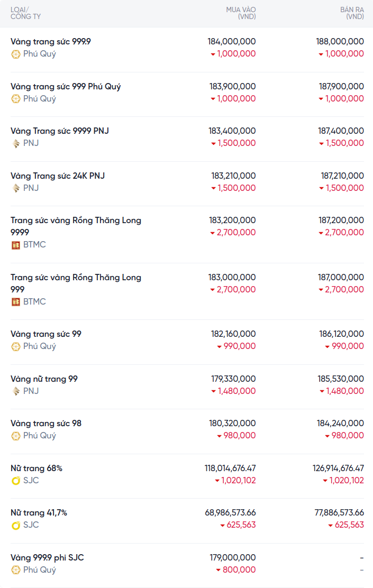373x588 pixels.
Task: Click the BTMC logo under Rồng Thăng Long 999
Action: (x=16, y=302)
